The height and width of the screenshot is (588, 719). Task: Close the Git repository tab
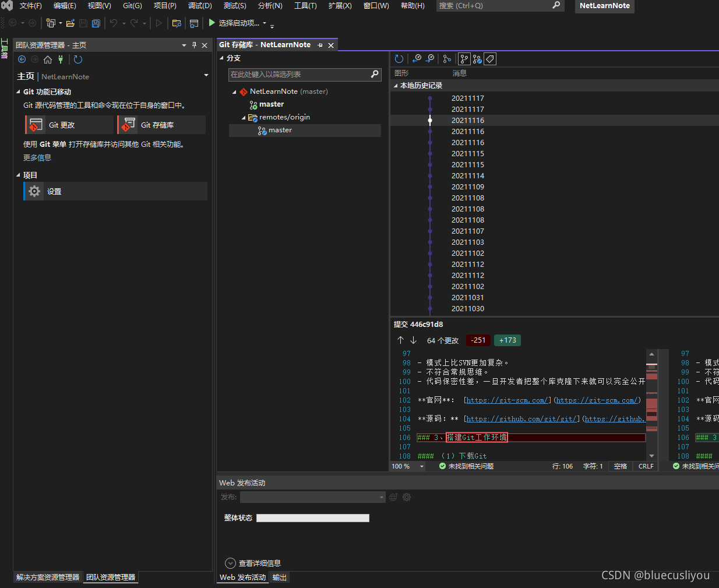point(331,45)
